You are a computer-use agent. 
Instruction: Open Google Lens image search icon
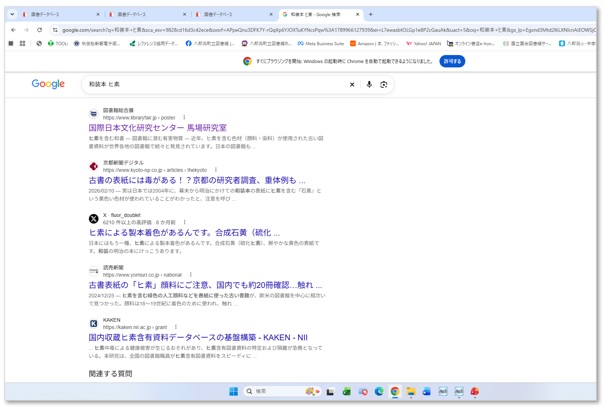383,84
